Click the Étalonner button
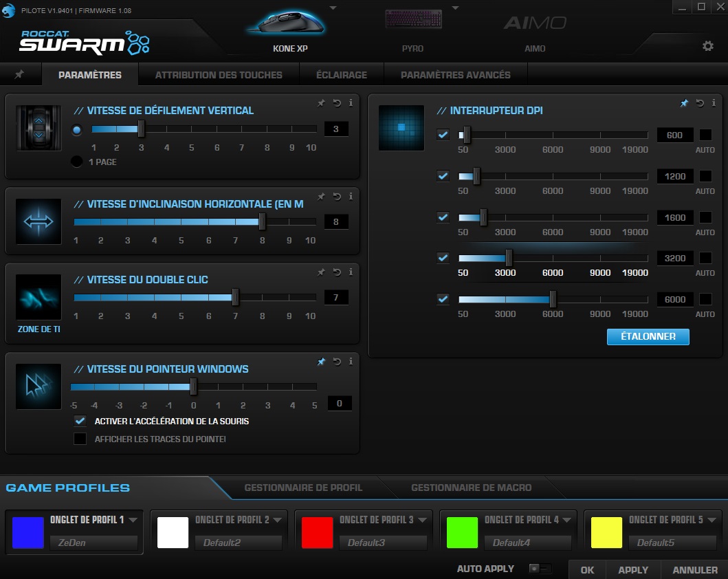728x579 pixels. coord(648,336)
